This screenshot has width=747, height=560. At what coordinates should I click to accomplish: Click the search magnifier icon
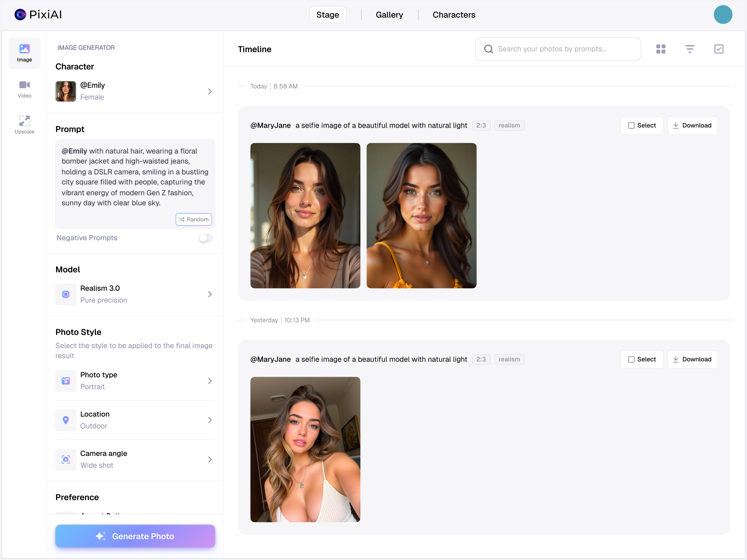click(x=488, y=49)
